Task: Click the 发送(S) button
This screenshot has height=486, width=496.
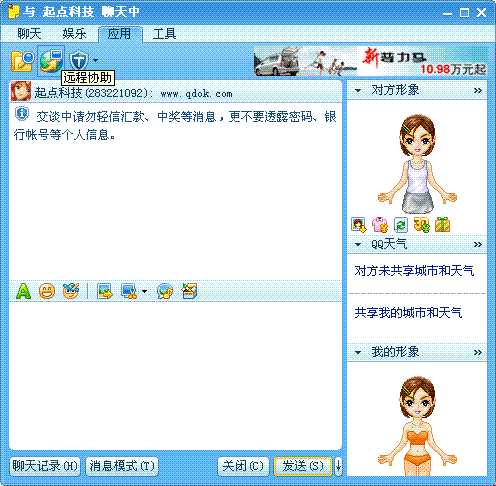Action: pos(303,466)
